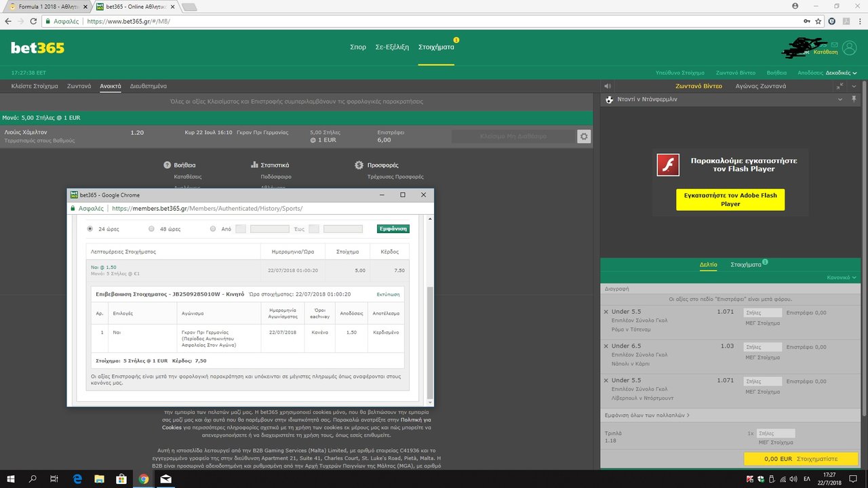Remove Under 5.5 Ρόμα ν Τότεναμ selection
The height and width of the screenshot is (488, 868).
point(606,312)
